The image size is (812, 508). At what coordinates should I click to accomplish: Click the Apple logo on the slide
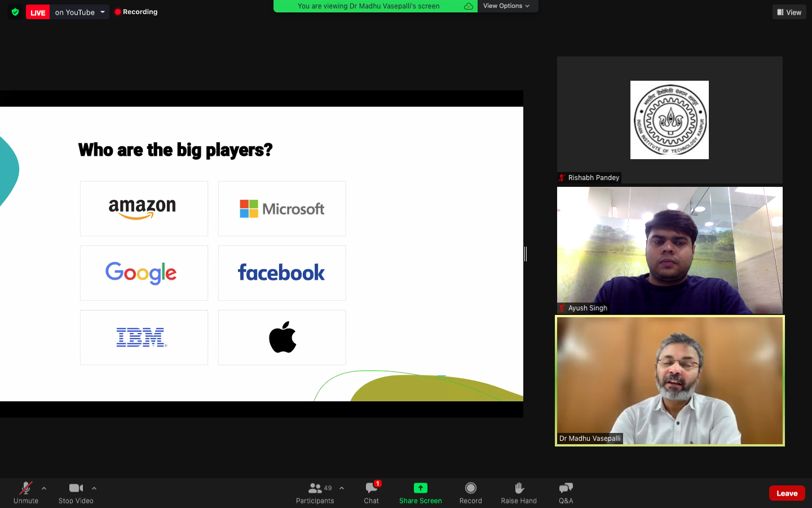tap(283, 337)
